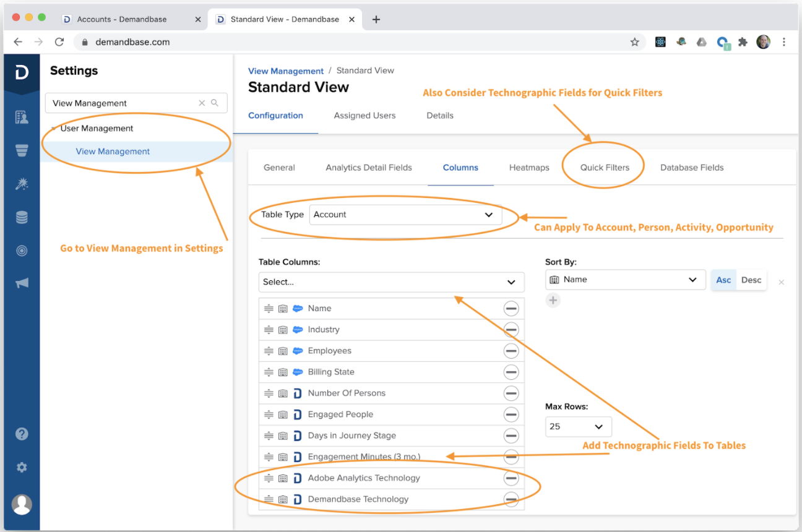Click the Days in Journey Stage row text
Image resolution: width=802 pixels, height=532 pixels.
tap(351, 435)
